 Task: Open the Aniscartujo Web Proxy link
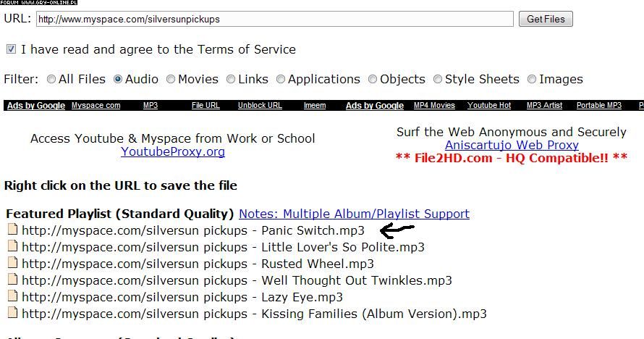pyautogui.click(x=512, y=145)
